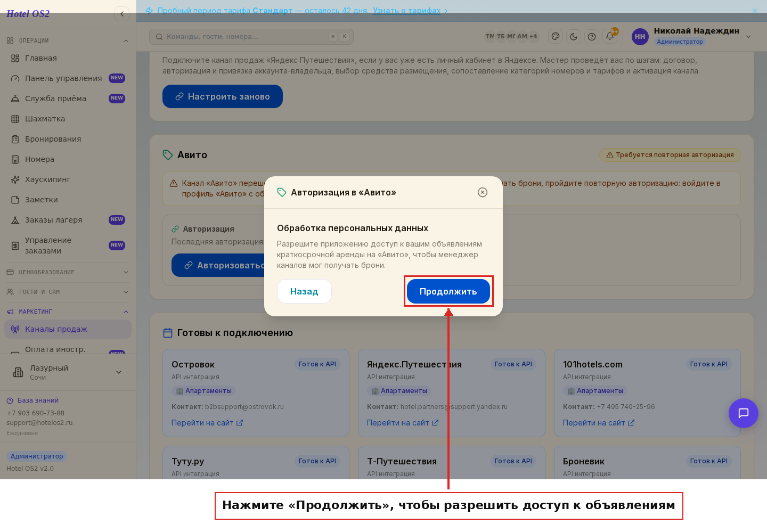Click the Настроить заново button
Screen dimensions: 767x532
223,96
